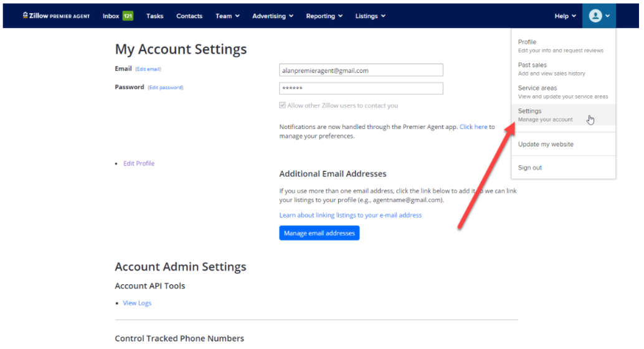Click the green 121 inbox badge

pyautogui.click(x=128, y=16)
